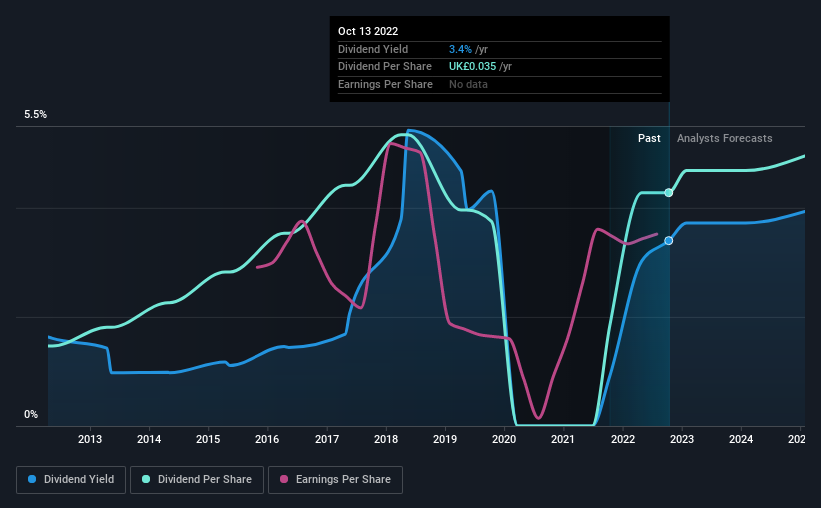The height and width of the screenshot is (508, 821).
Task: Click the 3.4% dividend yield value in tooltip
Action: click(460, 49)
